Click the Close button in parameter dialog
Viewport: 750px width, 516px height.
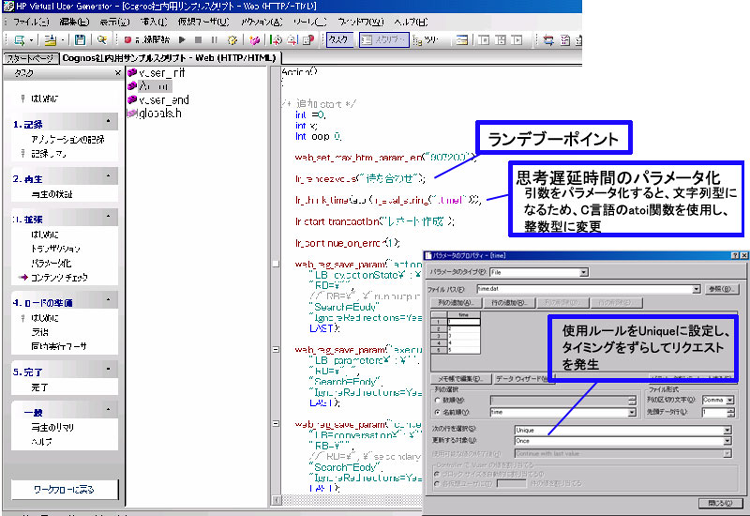[722, 503]
